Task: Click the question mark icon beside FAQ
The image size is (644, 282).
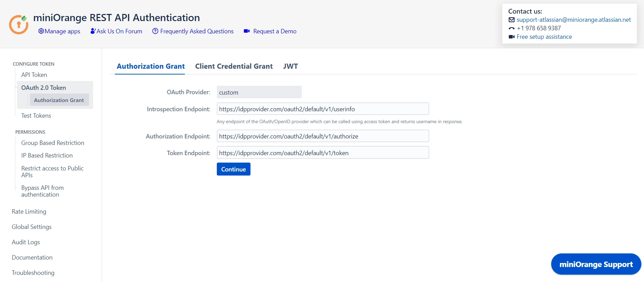Action: coord(155,31)
